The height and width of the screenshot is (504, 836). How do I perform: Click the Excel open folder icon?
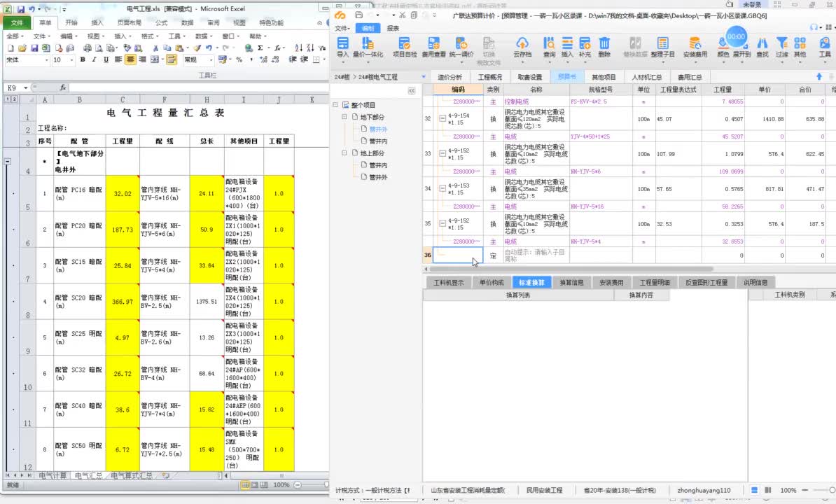(x=22, y=48)
